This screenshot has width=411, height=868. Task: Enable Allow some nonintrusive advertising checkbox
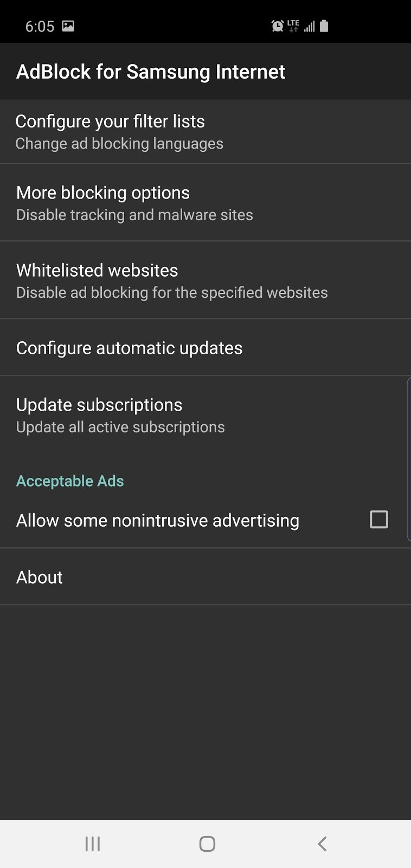tap(378, 520)
